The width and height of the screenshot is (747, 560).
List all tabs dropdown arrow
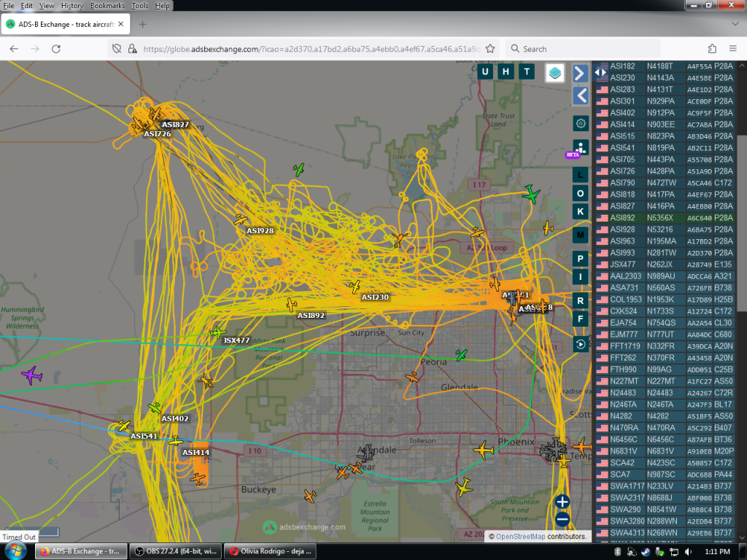coord(735,24)
